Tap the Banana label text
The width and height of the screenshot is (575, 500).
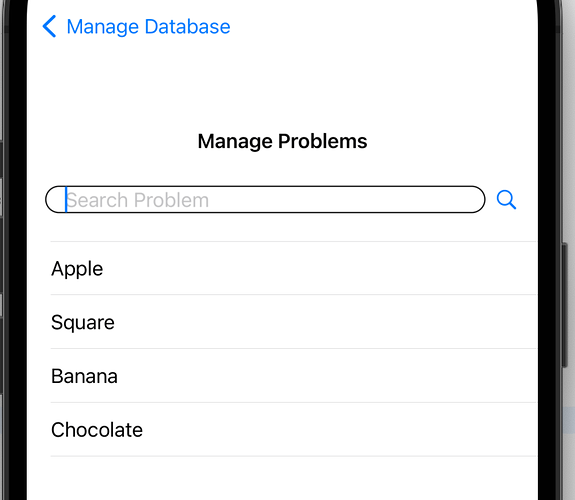coord(84,376)
